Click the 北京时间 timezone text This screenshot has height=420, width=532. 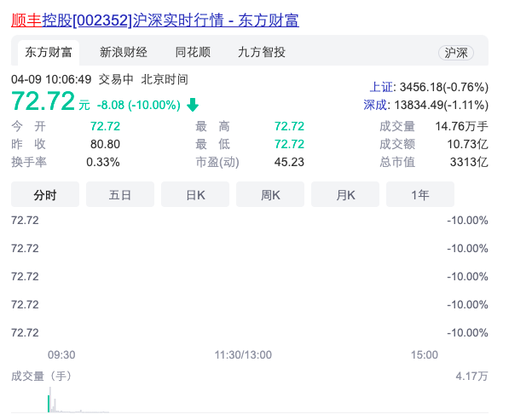[x=165, y=80]
